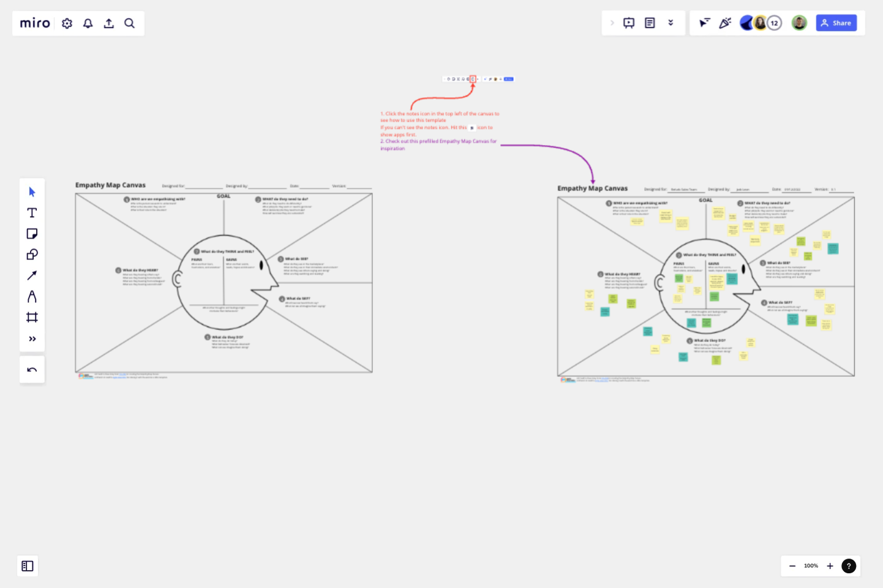Screen dimensions: 883x588
Task: Open the Miro main menu via logo
Action: coord(34,23)
